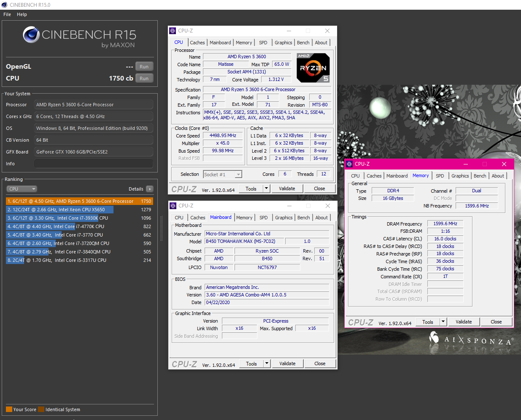Image resolution: width=521 pixels, height=420 pixels.
Task: Select ranking row Intel Core i7-3930K
Action: point(79,218)
